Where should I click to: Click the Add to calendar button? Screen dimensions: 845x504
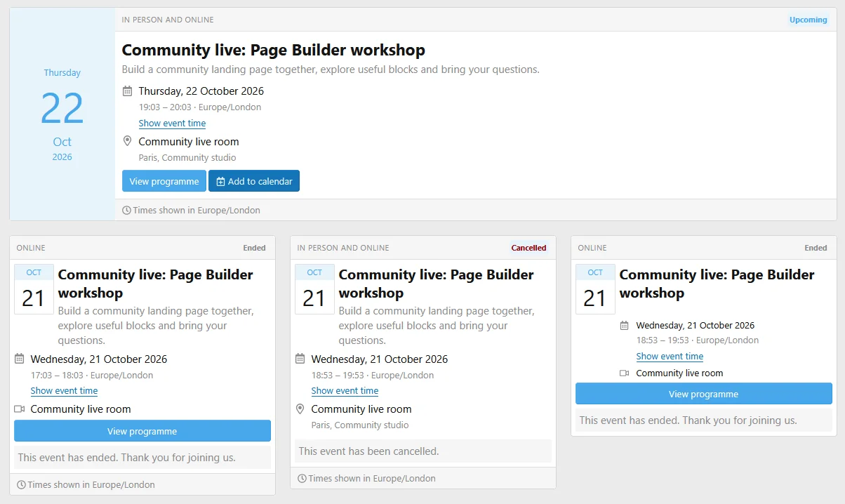coord(254,181)
